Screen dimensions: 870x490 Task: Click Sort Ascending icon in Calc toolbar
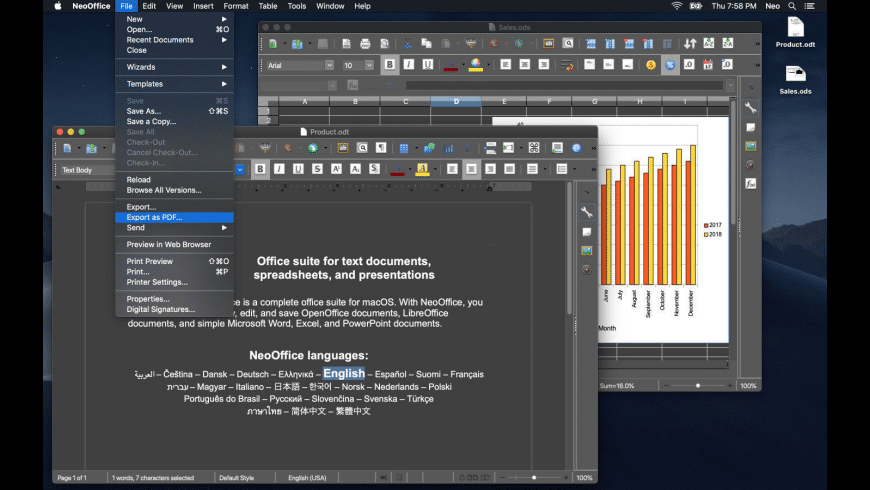[x=709, y=44]
